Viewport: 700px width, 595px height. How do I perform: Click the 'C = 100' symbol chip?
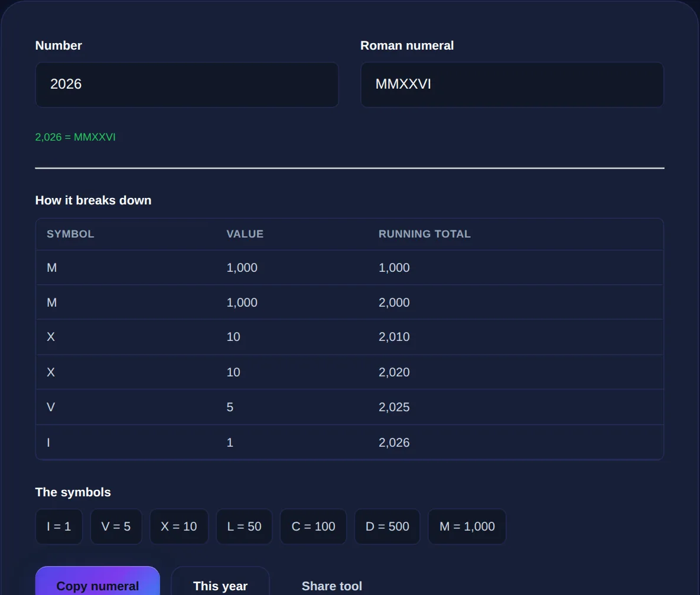(314, 526)
